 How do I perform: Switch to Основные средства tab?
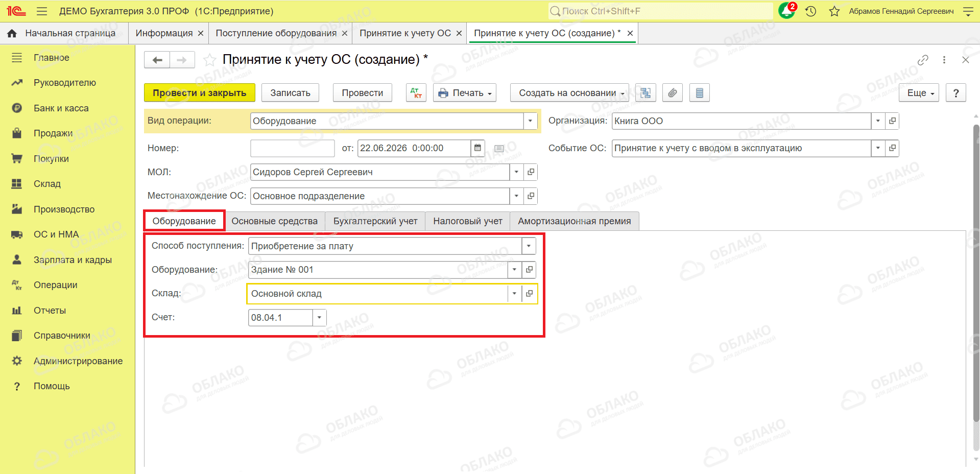click(275, 221)
